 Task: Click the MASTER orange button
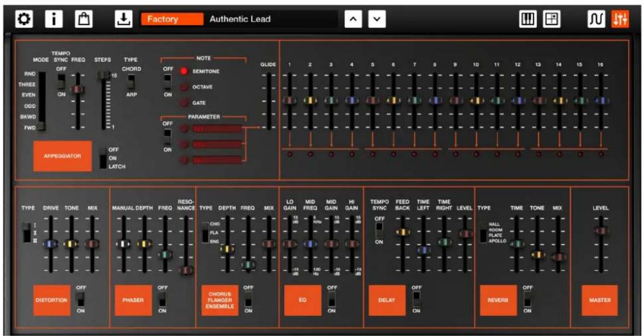click(x=600, y=300)
